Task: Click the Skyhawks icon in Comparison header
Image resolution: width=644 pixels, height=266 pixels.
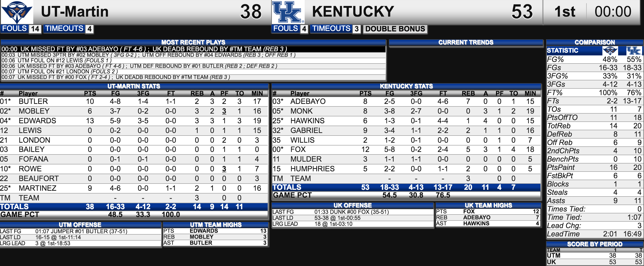Action: point(610,51)
